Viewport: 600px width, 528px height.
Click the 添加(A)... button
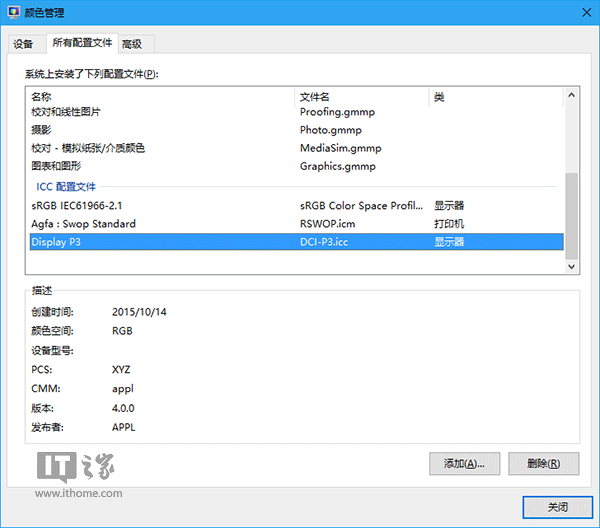(x=464, y=463)
